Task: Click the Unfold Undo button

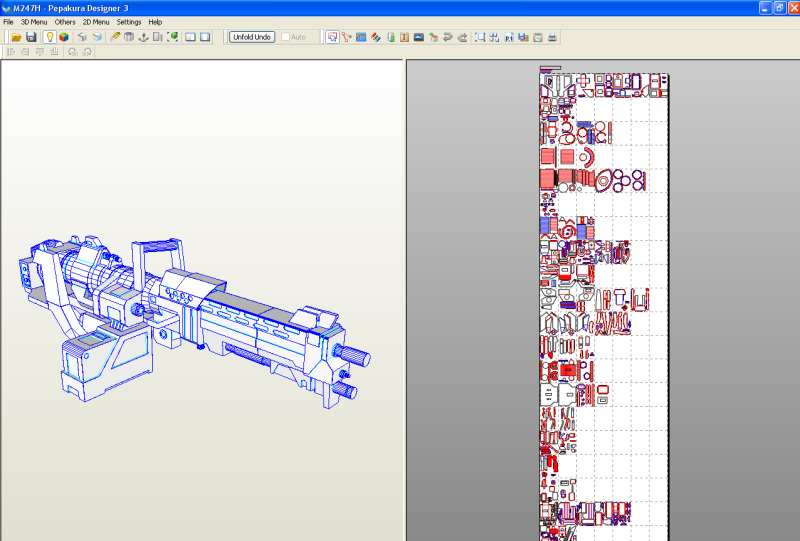Action: [x=252, y=37]
